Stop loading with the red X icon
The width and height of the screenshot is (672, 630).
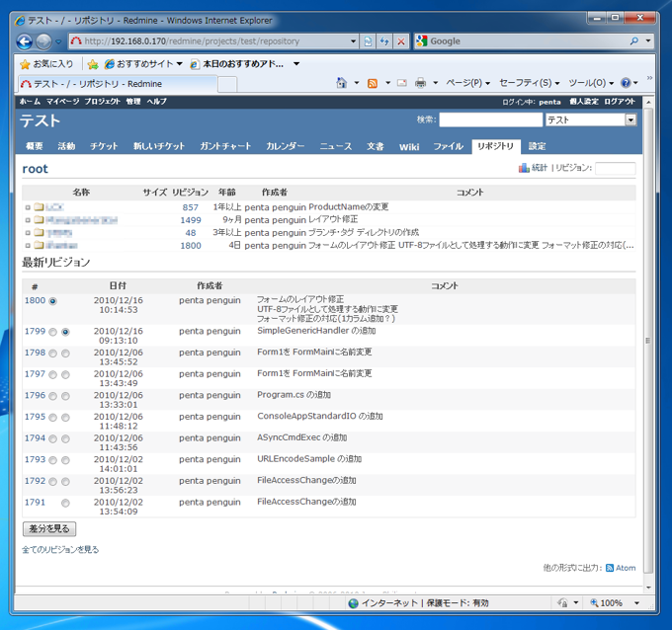click(401, 41)
